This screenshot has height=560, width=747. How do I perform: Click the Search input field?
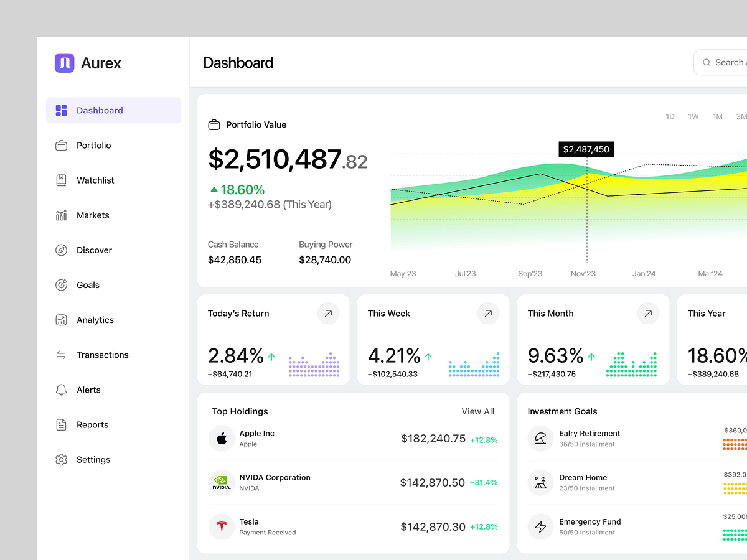click(x=720, y=62)
